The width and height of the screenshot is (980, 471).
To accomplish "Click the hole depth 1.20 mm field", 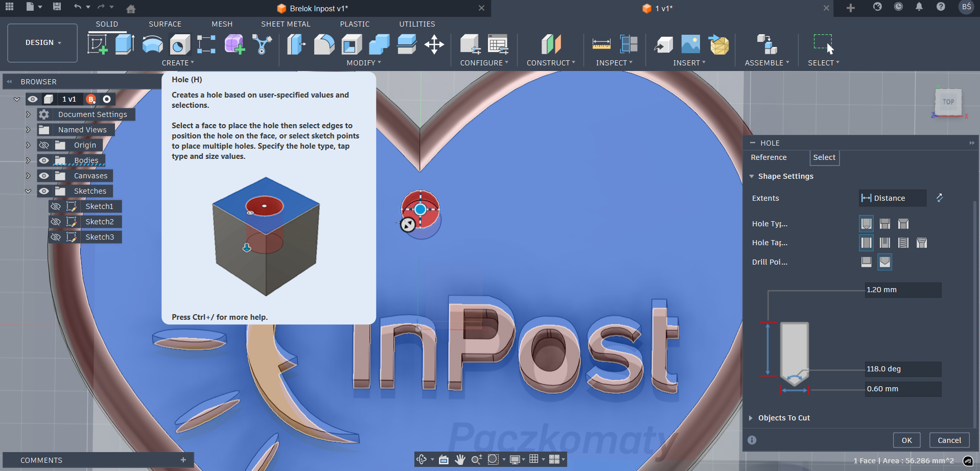I will (x=902, y=290).
